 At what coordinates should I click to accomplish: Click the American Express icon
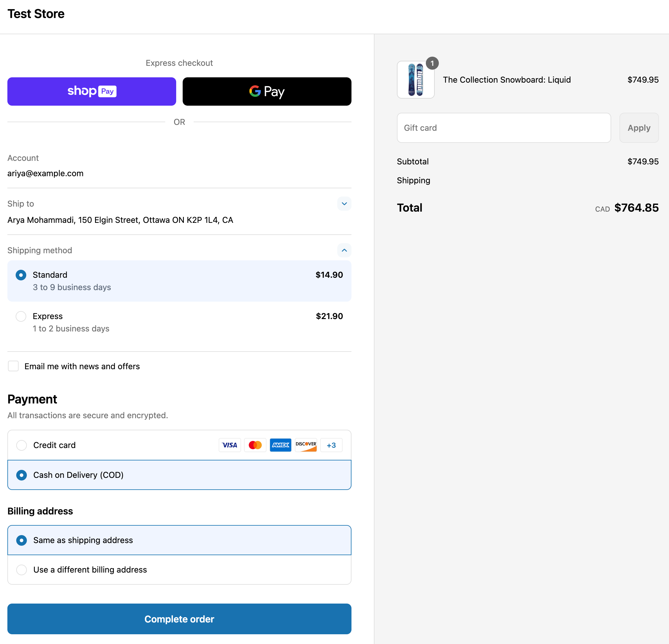(281, 445)
